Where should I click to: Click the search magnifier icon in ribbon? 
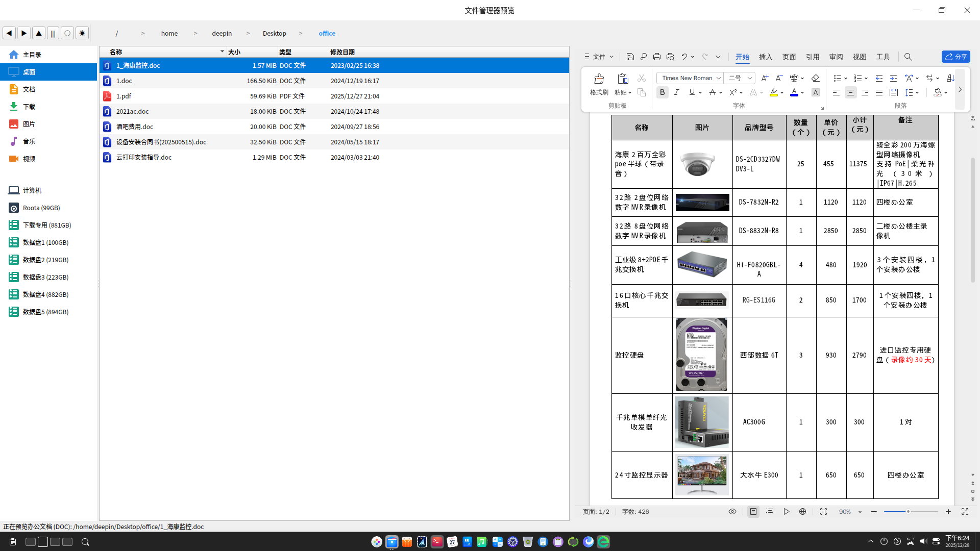point(908,57)
